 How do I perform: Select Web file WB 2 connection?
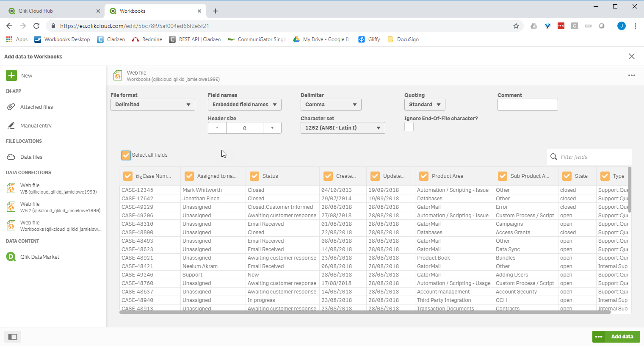point(53,207)
